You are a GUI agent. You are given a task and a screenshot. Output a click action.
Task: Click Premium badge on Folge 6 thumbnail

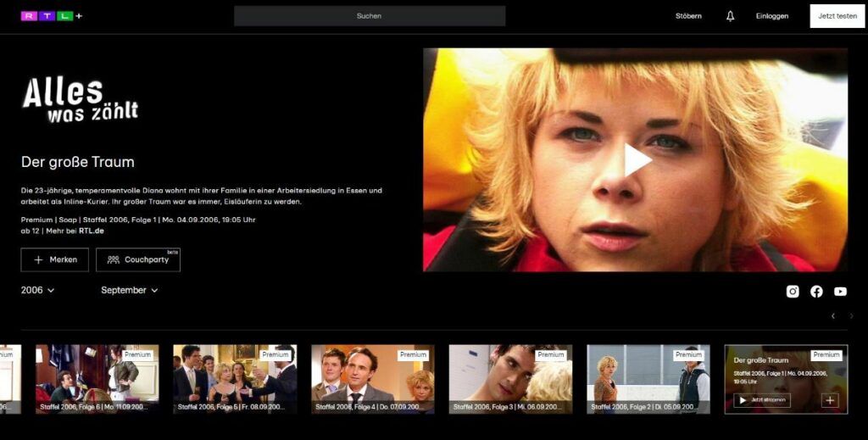pyautogui.click(x=138, y=354)
